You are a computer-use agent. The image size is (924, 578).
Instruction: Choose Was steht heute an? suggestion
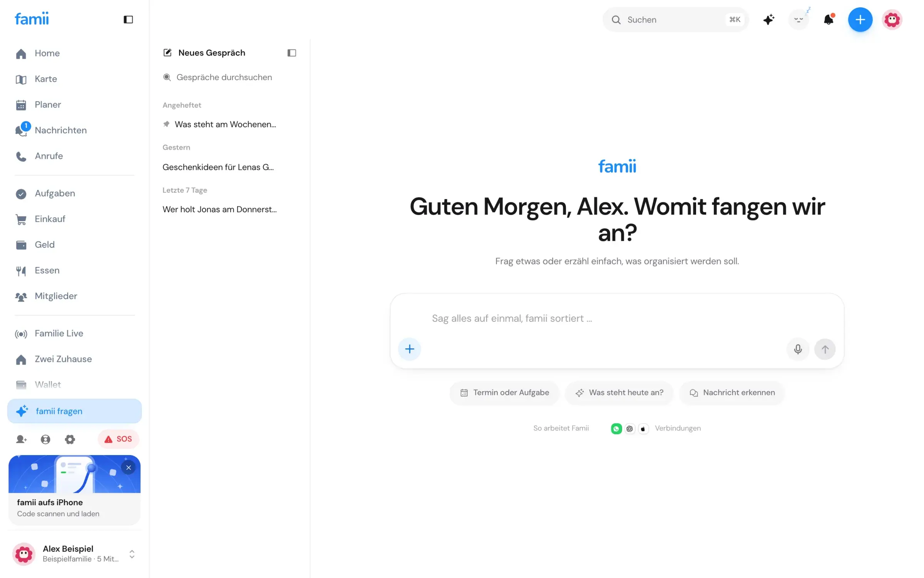[619, 393]
